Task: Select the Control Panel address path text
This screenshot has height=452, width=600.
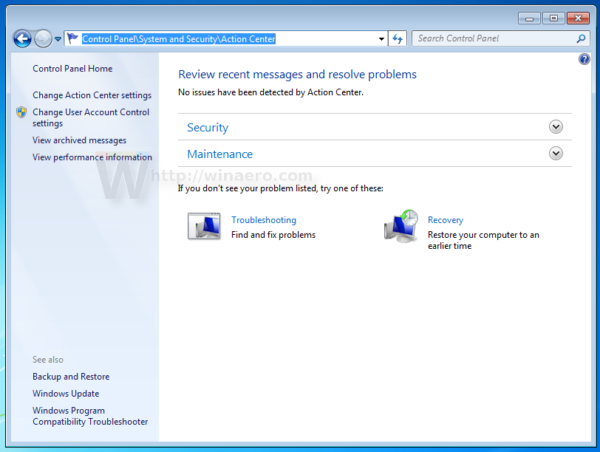Action: click(x=179, y=39)
